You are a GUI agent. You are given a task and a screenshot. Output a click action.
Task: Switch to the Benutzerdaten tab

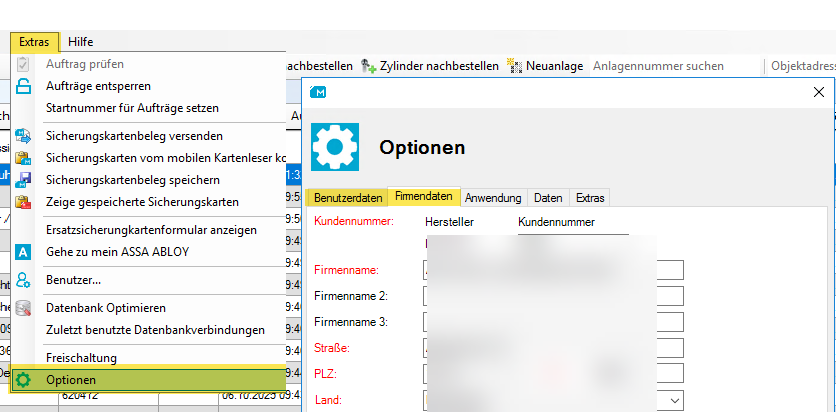348,197
